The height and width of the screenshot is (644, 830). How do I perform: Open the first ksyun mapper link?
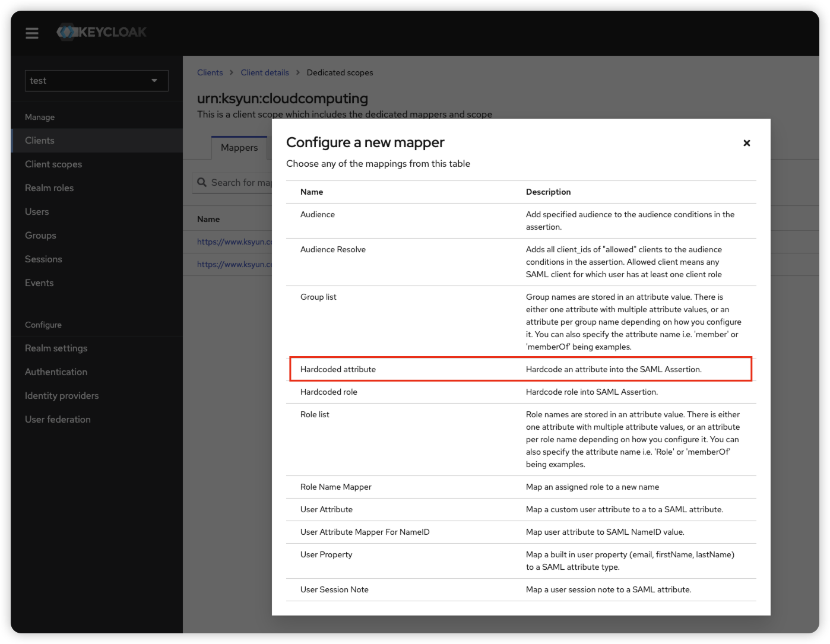(x=234, y=242)
